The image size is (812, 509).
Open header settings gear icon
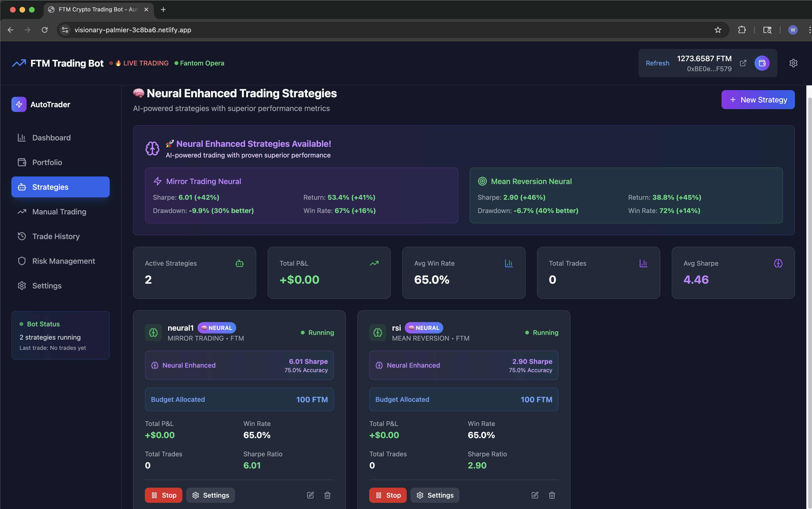(x=793, y=63)
